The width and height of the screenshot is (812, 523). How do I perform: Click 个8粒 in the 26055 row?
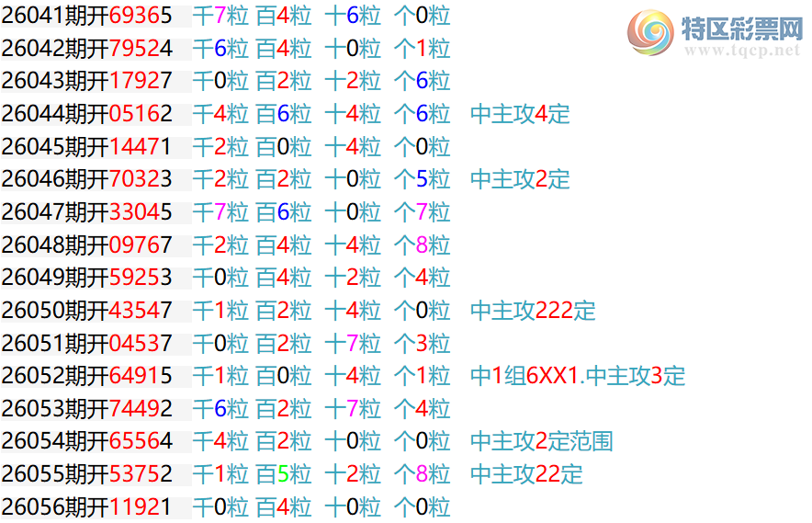(422, 474)
